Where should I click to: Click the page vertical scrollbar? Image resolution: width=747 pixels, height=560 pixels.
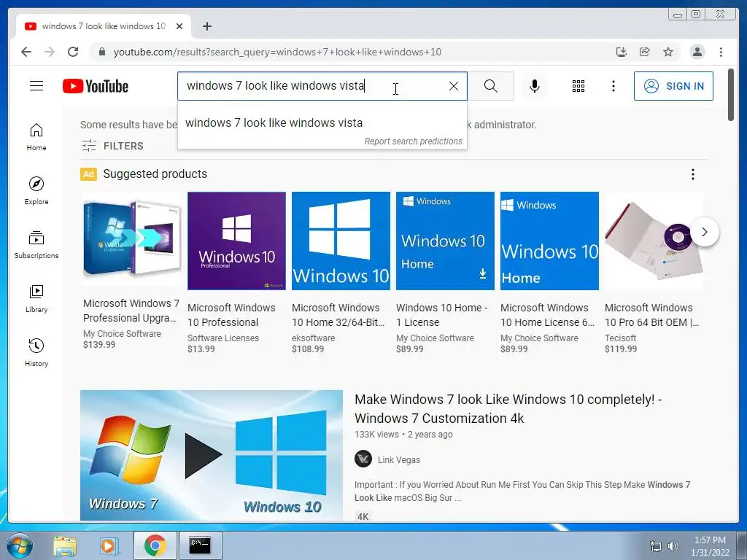[731, 96]
